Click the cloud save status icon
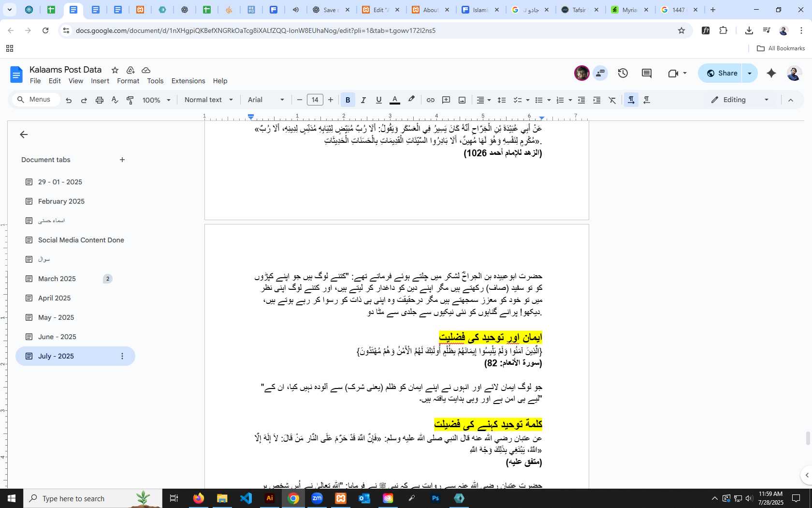 (x=146, y=70)
